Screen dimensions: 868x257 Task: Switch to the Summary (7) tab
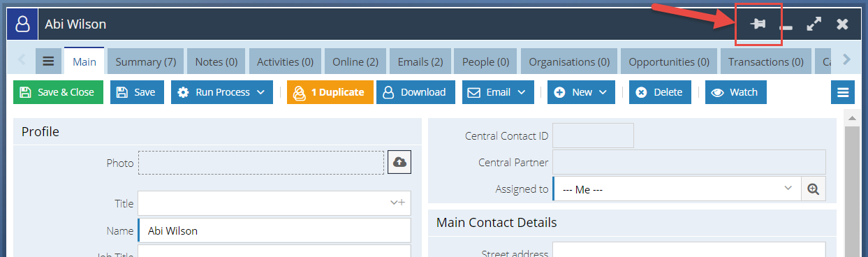coord(146,61)
